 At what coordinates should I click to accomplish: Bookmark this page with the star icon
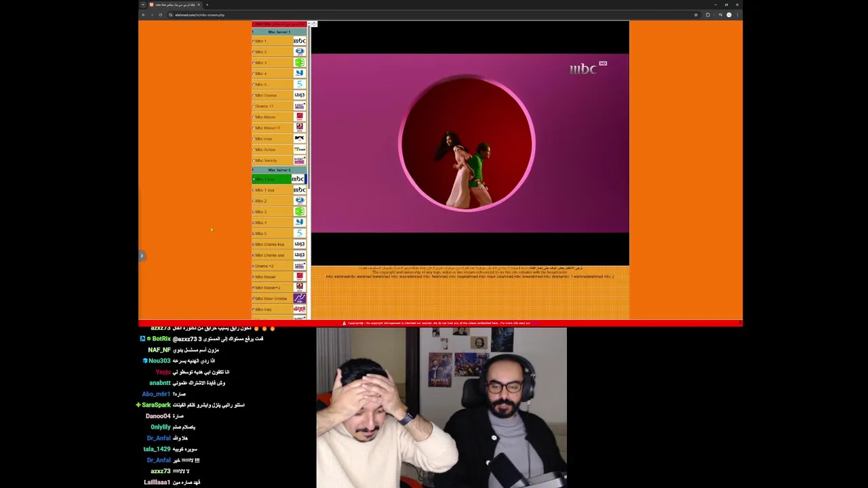tap(696, 15)
